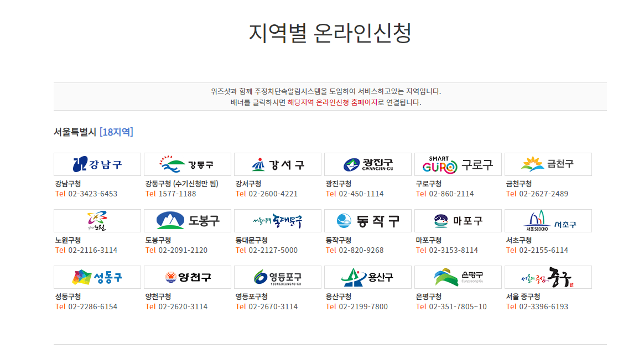Click the 동대문구청 name label
This screenshot has width=644, height=348.
pos(251,240)
